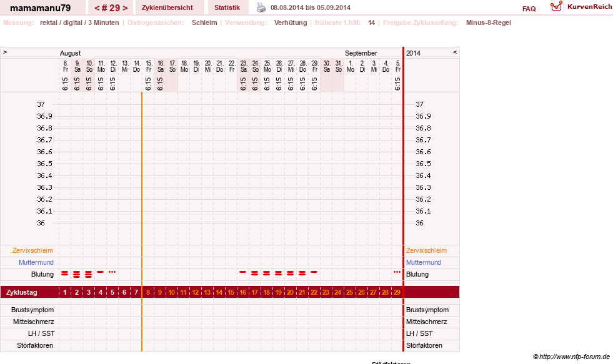Select cycle day 14 cell
This screenshot has width=613, height=364.
pos(219,292)
